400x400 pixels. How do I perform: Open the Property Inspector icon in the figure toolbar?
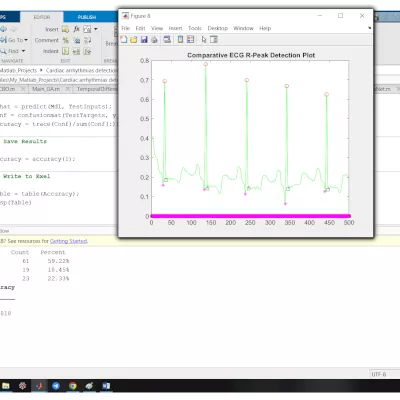214,40
